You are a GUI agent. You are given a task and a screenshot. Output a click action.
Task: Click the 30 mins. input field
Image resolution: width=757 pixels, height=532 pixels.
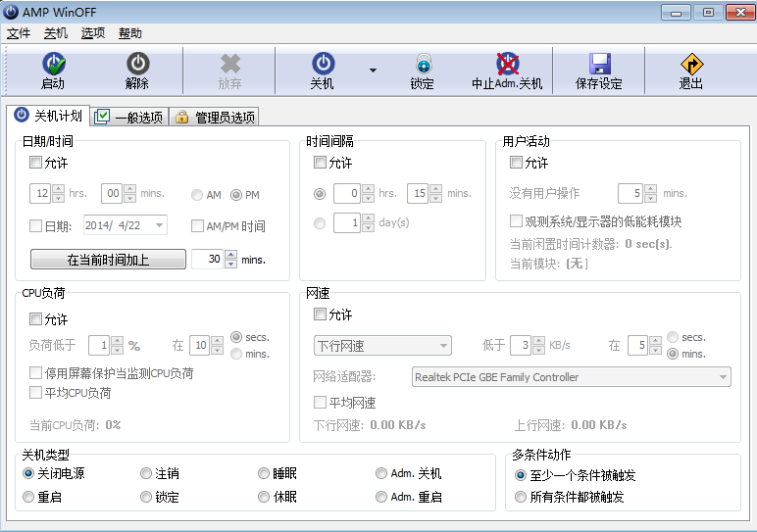coord(207,260)
